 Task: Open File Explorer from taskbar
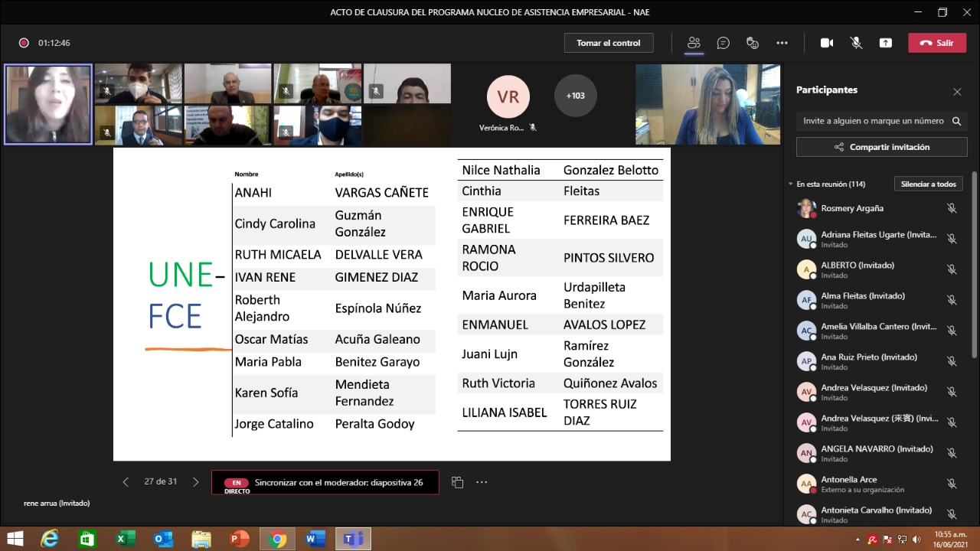pyautogui.click(x=201, y=539)
